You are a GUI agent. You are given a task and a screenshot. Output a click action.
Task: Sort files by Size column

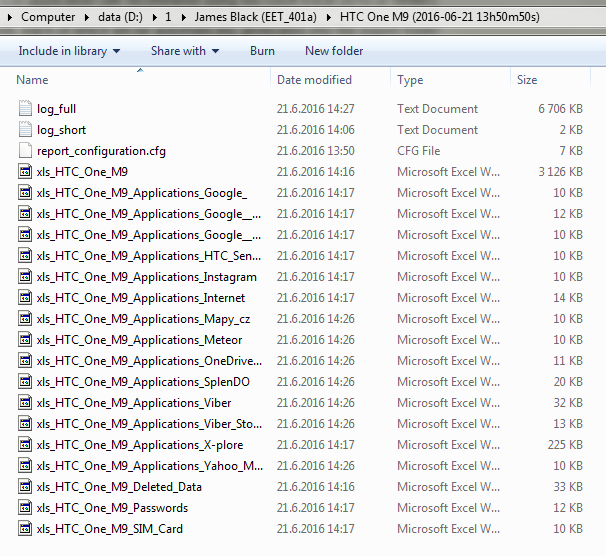tap(527, 80)
